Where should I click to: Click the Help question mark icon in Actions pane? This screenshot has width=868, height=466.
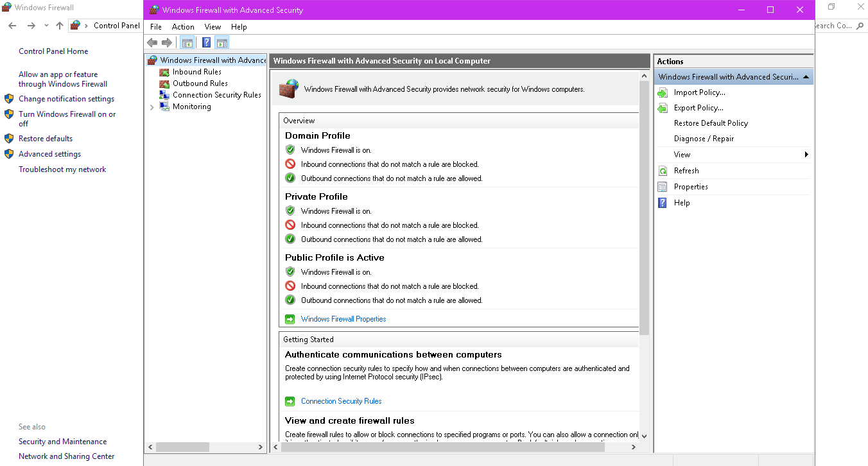coord(663,203)
